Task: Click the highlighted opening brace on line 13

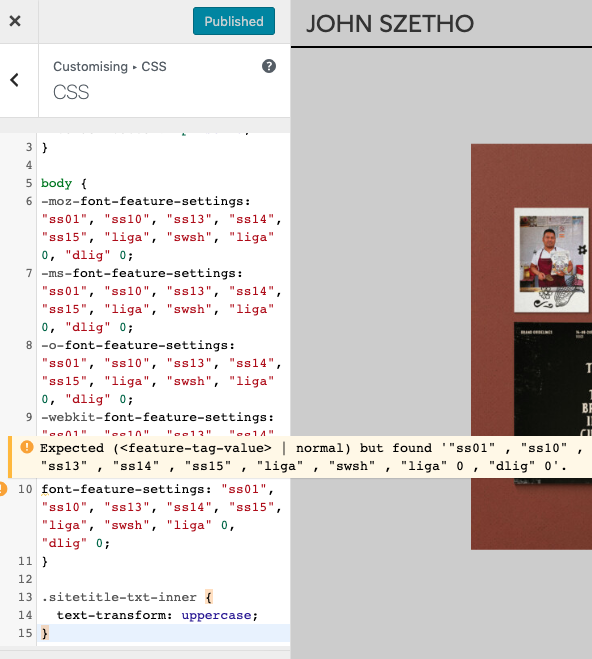Action: coord(209,597)
